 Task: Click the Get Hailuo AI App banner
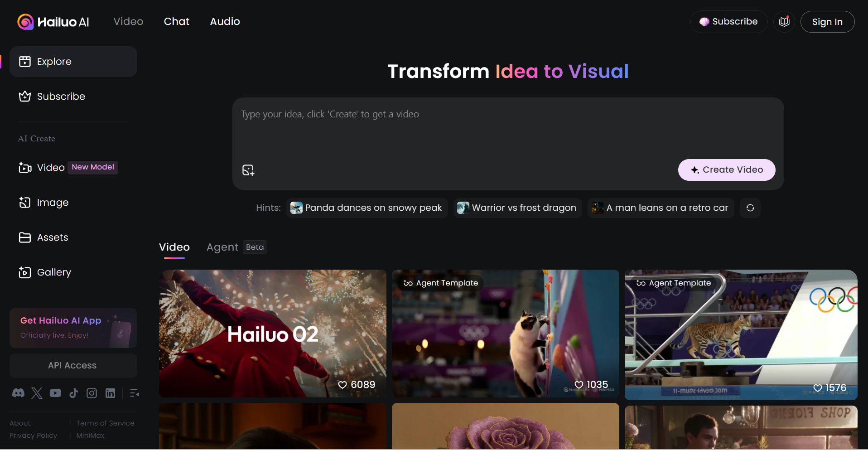click(73, 328)
